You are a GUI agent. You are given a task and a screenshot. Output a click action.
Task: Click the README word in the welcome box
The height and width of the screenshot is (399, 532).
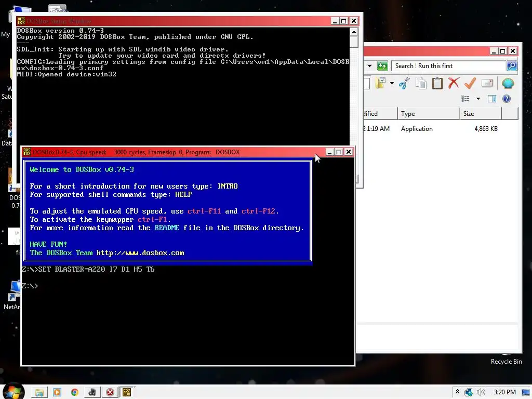point(167,228)
